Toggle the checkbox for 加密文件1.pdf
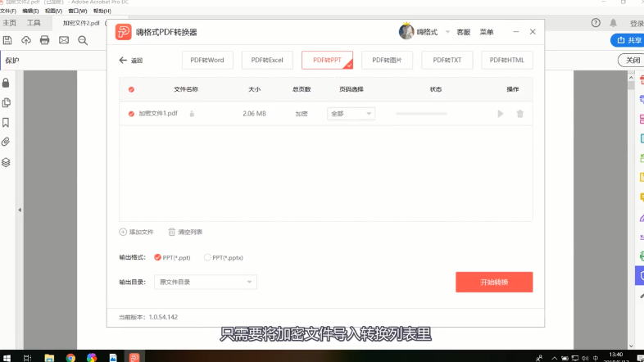 click(x=131, y=114)
